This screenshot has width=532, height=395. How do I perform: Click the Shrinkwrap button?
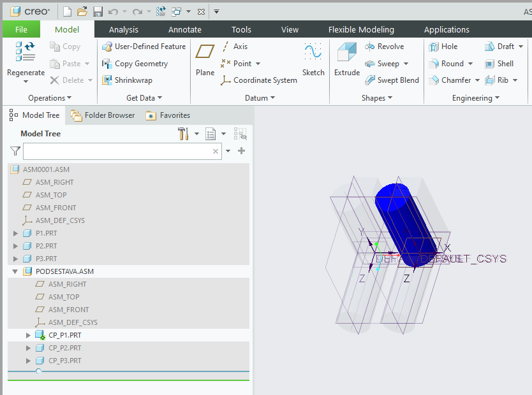[x=127, y=80]
